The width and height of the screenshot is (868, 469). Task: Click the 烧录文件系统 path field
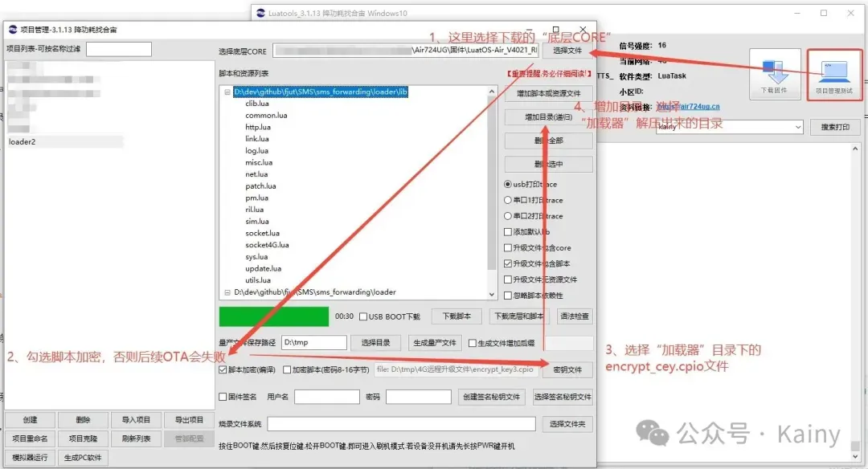pos(401,424)
